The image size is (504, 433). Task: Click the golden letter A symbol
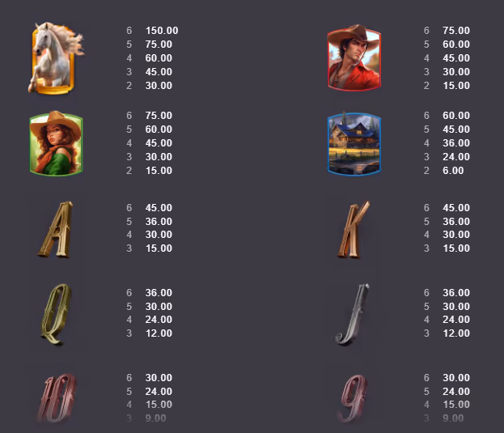click(55, 229)
